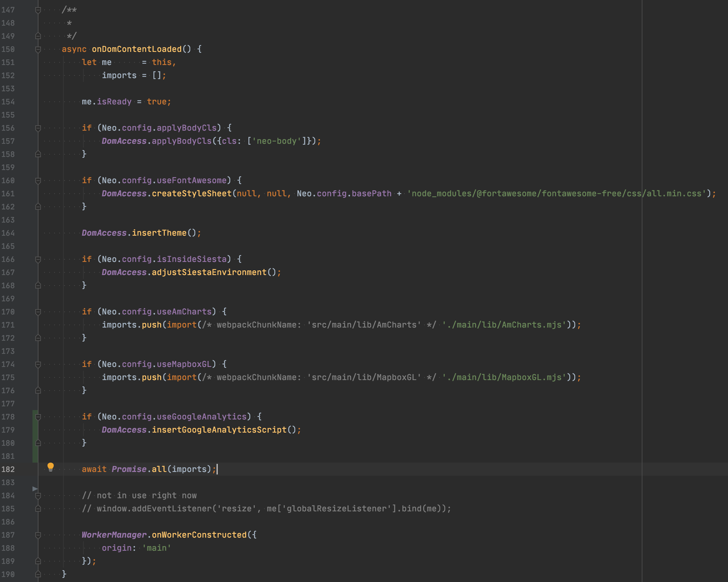Click the useMapboxGL config property
Viewport: 728px width, 582px height.
(184, 364)
